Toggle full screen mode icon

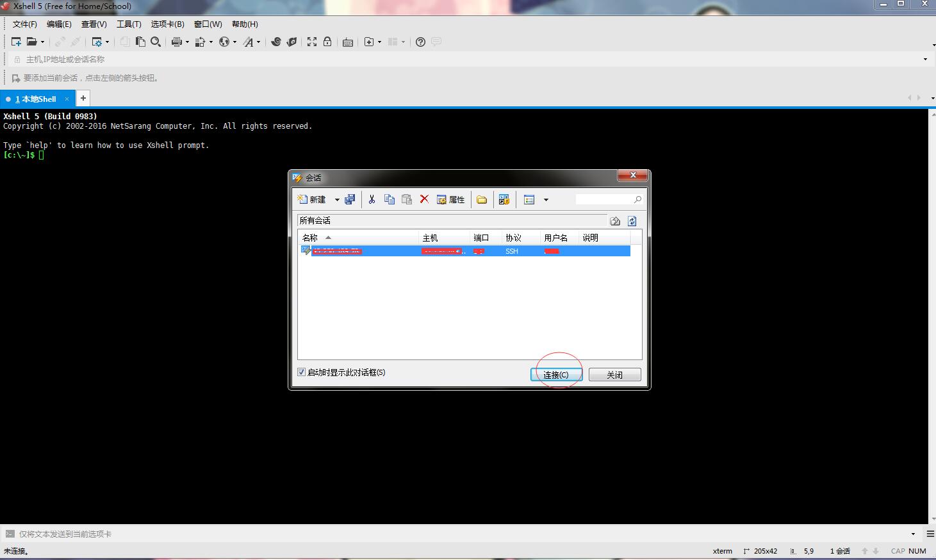tap(312, 42)
